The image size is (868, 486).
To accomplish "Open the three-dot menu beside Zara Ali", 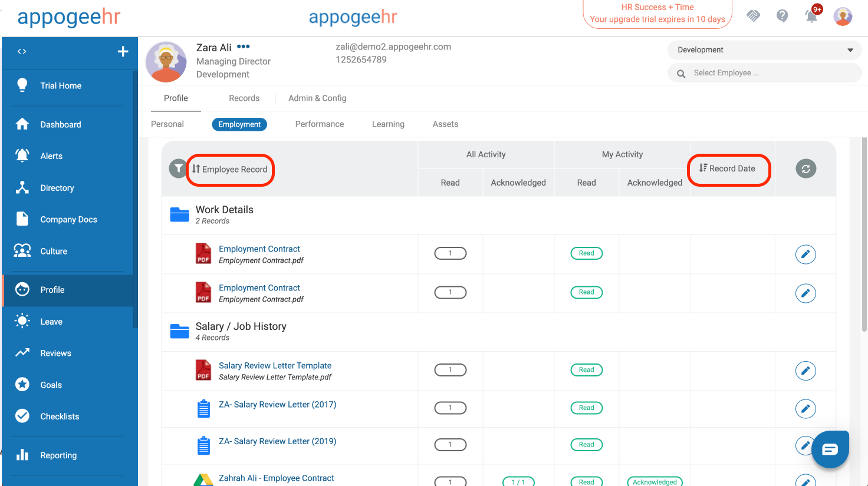I will tap(244, 47).
